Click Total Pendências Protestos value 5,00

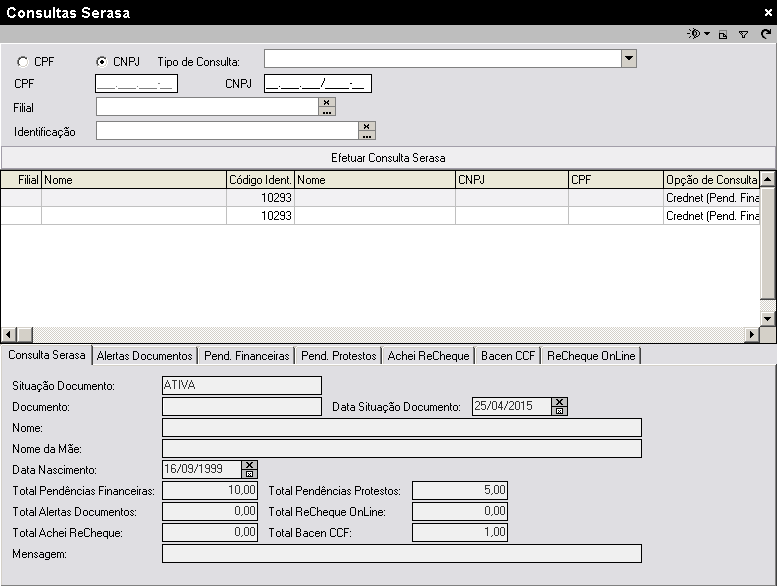coord(460,490)
